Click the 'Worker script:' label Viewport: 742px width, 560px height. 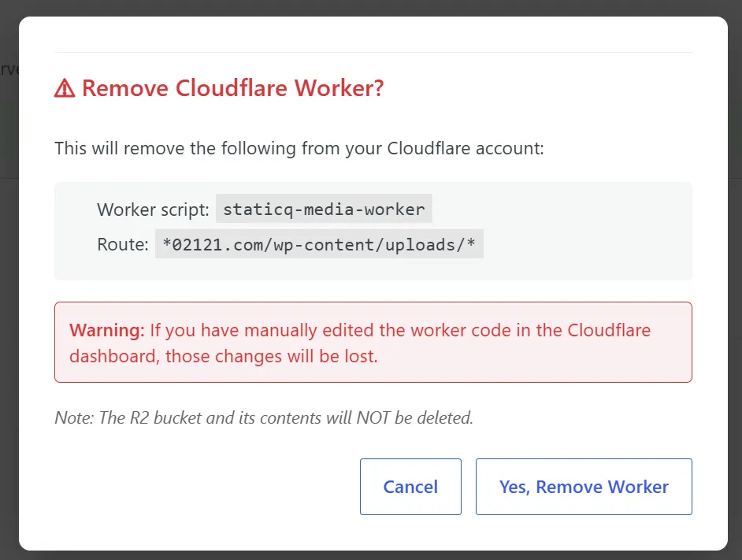tap(153, 210)
